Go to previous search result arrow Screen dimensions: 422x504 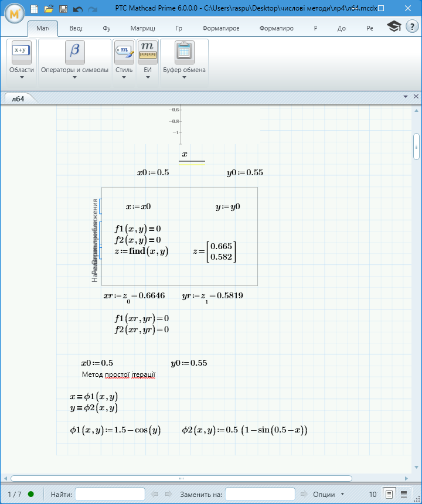[155, 494]
